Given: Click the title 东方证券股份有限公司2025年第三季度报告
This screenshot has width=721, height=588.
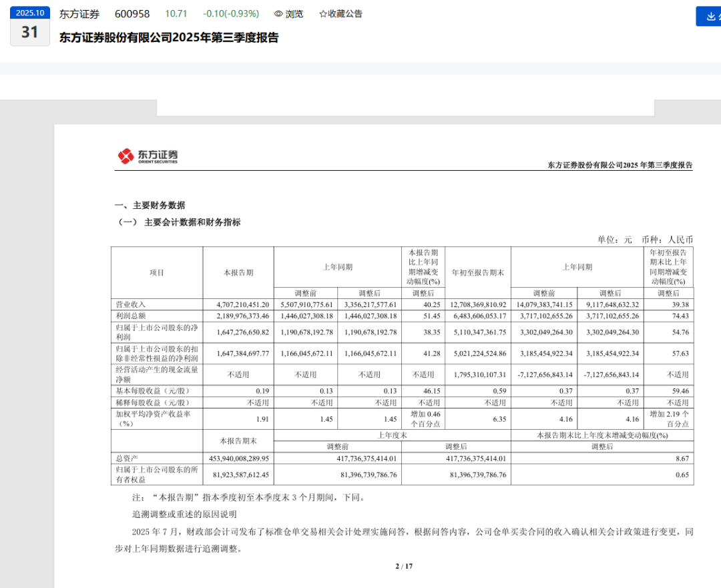Looking at the screenshot, I should point(169,37).
